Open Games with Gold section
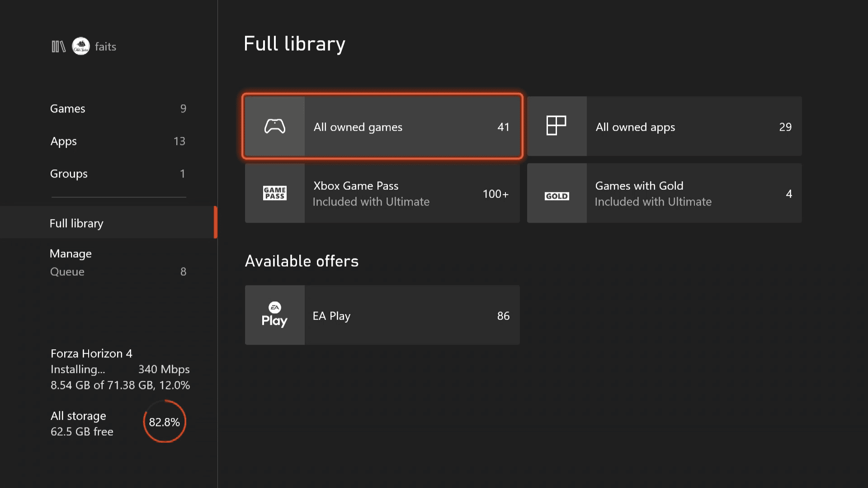The height and width of the screenshot is (488, 868). [664, 193]
